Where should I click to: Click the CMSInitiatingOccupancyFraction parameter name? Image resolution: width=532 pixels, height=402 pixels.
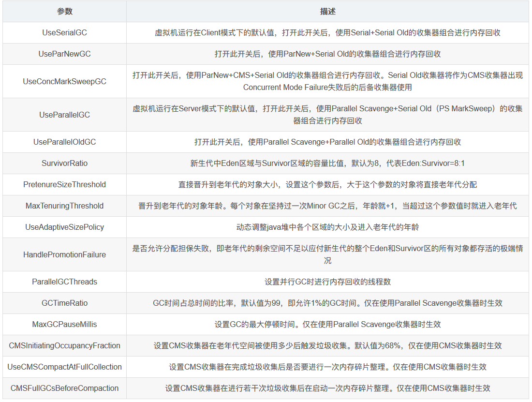coord(64,346)
